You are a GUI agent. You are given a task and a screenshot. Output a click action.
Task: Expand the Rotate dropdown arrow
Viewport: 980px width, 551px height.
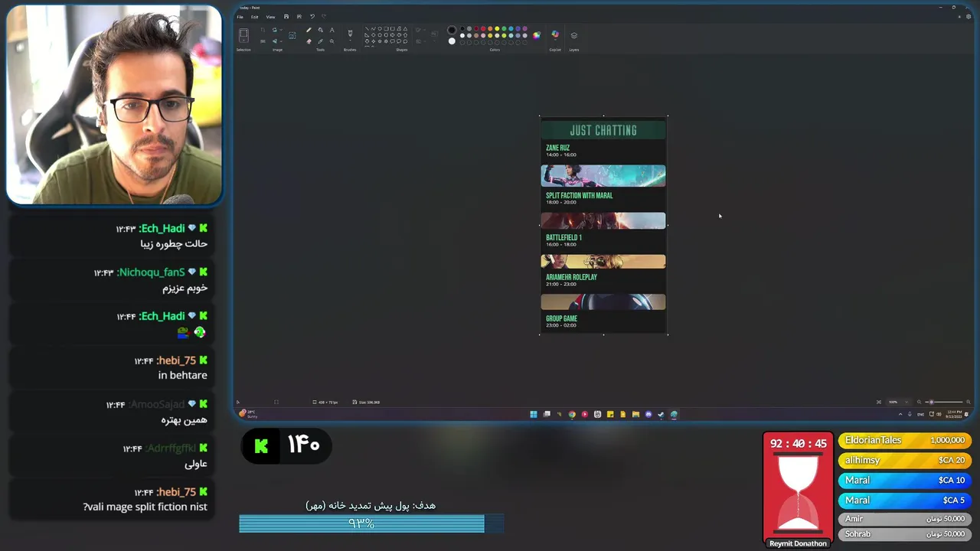coord(281,30)
